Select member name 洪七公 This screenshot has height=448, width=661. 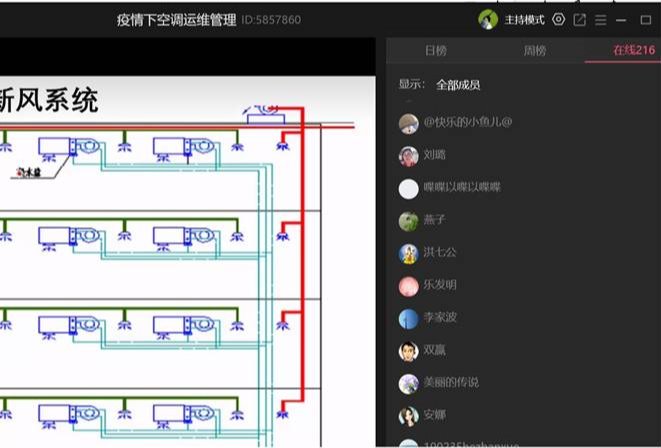pyautogui.click(x=440, y=252)
